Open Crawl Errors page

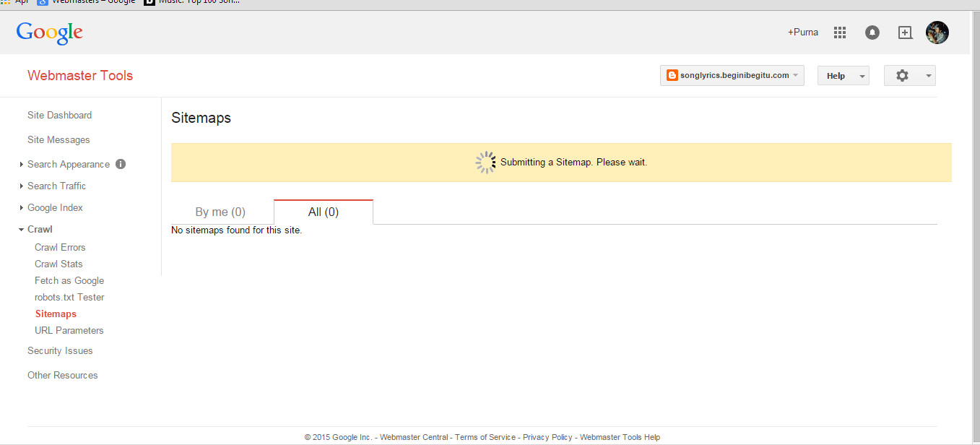[60, 248]
